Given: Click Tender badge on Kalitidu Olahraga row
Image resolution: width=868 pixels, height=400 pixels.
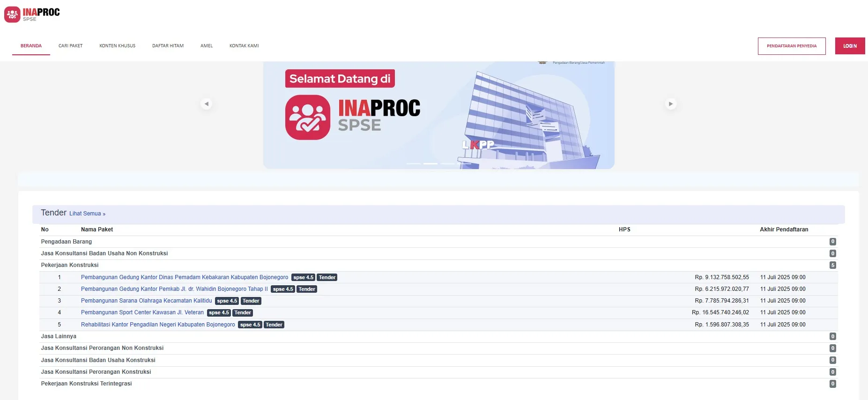Looking at the screenshot, I should tap(251, 301).
